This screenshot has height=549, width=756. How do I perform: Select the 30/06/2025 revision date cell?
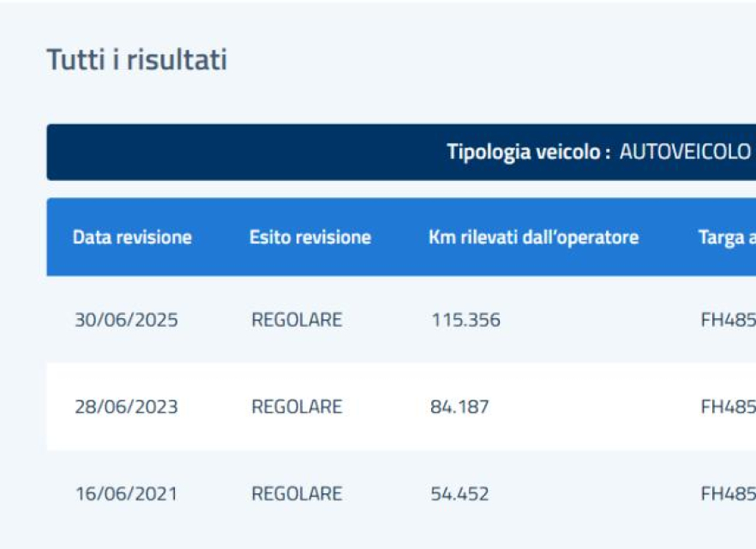point(126,320)
